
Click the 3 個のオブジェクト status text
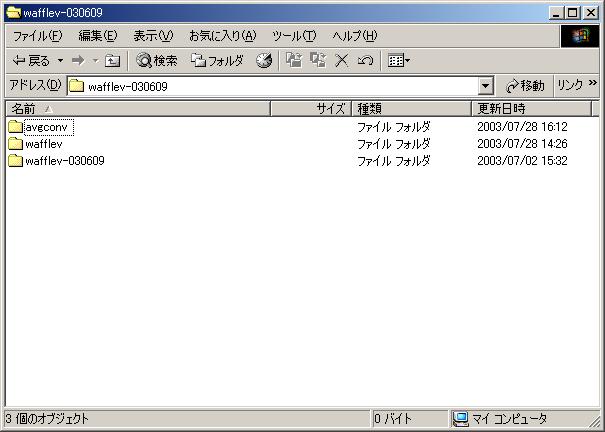point(47,418)
